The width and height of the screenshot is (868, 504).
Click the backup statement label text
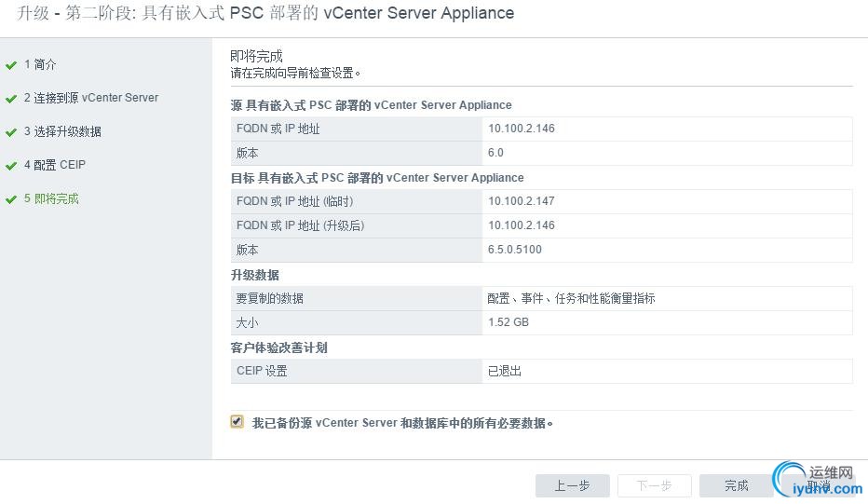(402, 423)
